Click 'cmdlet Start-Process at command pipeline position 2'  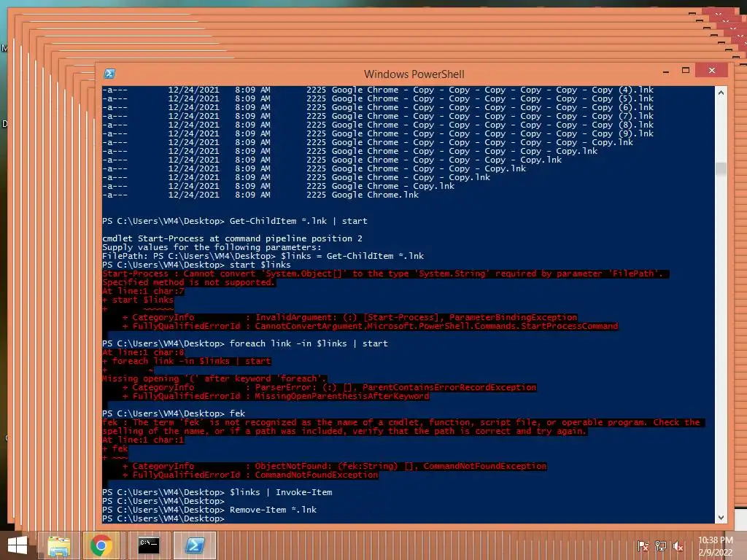pyautogui.click(x=232, y=238)
